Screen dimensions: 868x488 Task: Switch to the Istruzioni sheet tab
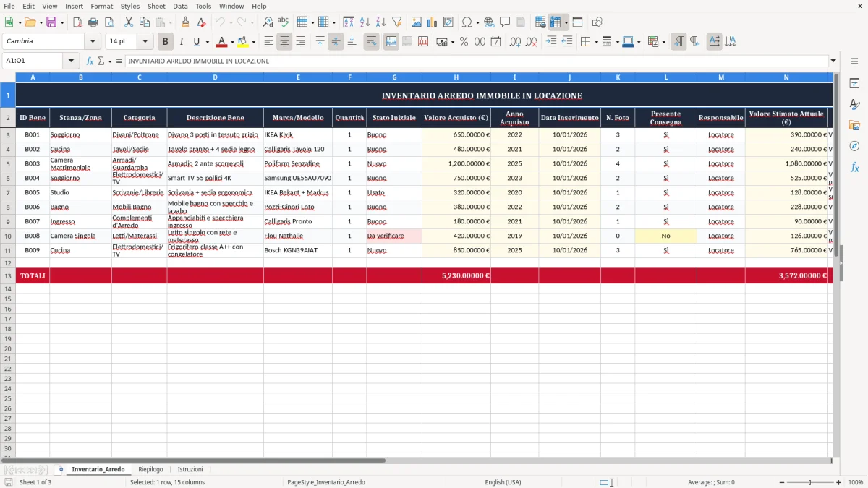coord(190,469)
